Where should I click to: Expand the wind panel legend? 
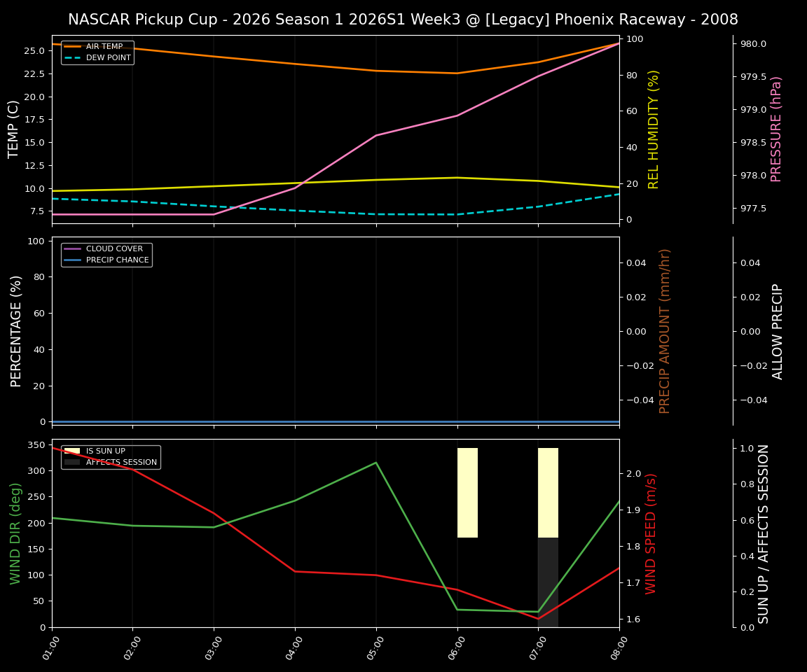pos(110,456)
